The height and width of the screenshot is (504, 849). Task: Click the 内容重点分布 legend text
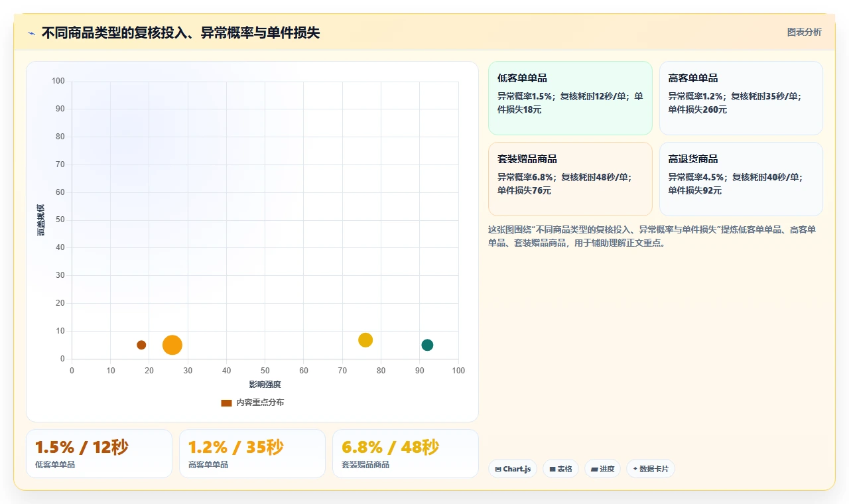[260, 403]
